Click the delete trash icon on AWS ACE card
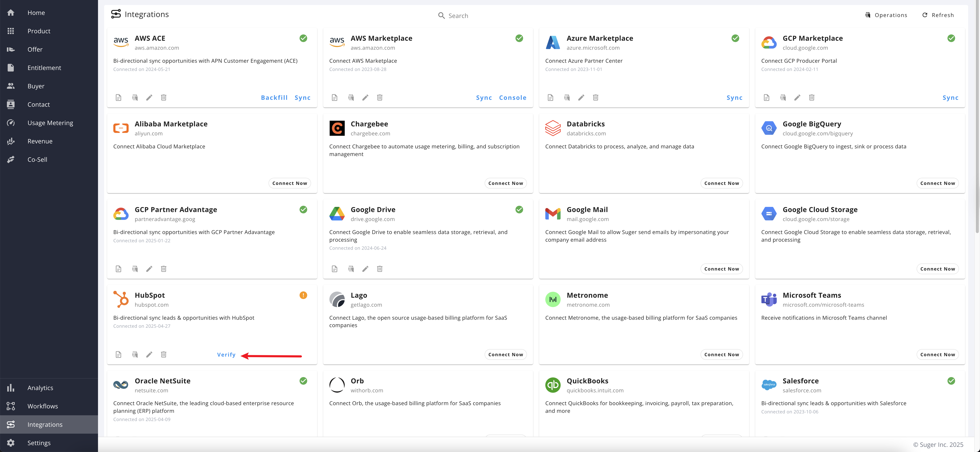 [164, 98]
